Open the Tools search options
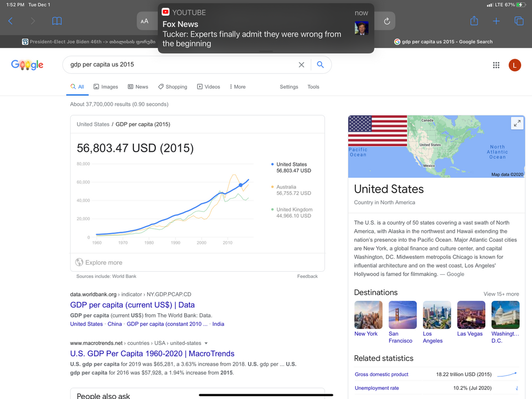 pos(313,87)
